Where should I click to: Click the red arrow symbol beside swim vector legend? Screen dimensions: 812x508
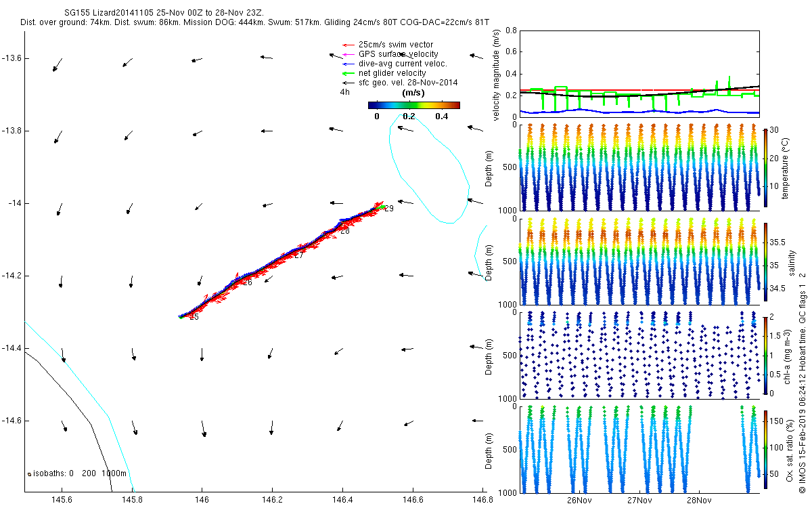[x=348, y=45]
